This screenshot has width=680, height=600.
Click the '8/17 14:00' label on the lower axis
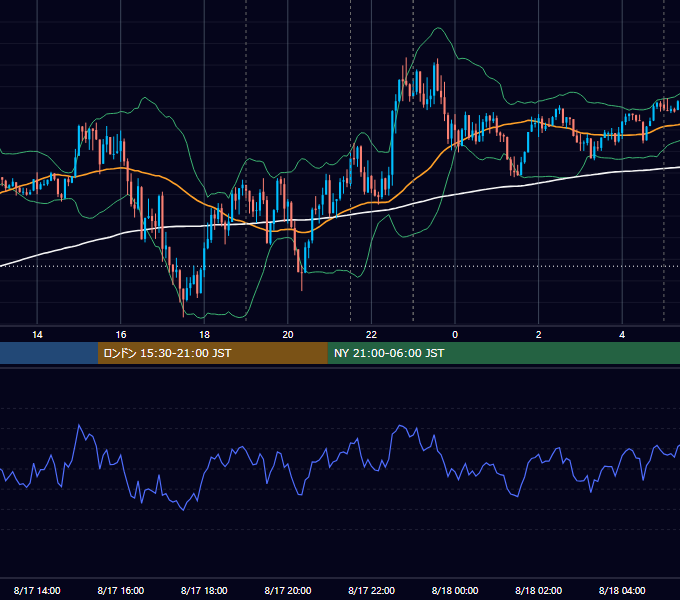pyautogui.click(x=37, y=590)
